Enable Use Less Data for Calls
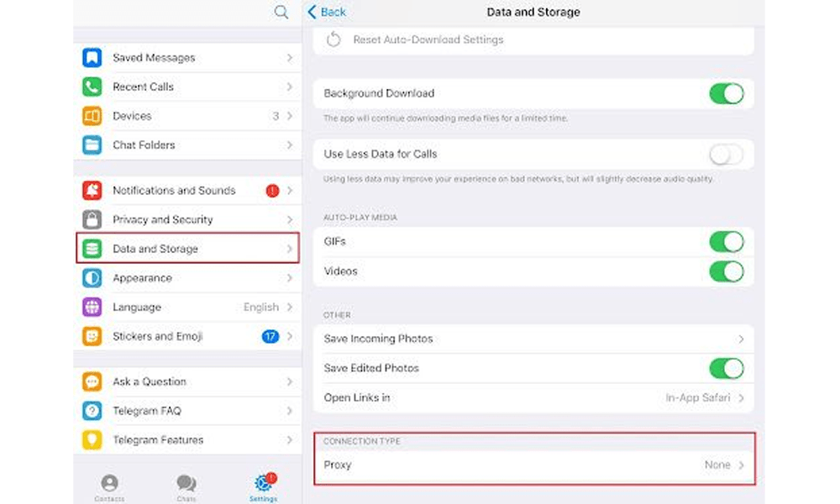 point(726,155)
